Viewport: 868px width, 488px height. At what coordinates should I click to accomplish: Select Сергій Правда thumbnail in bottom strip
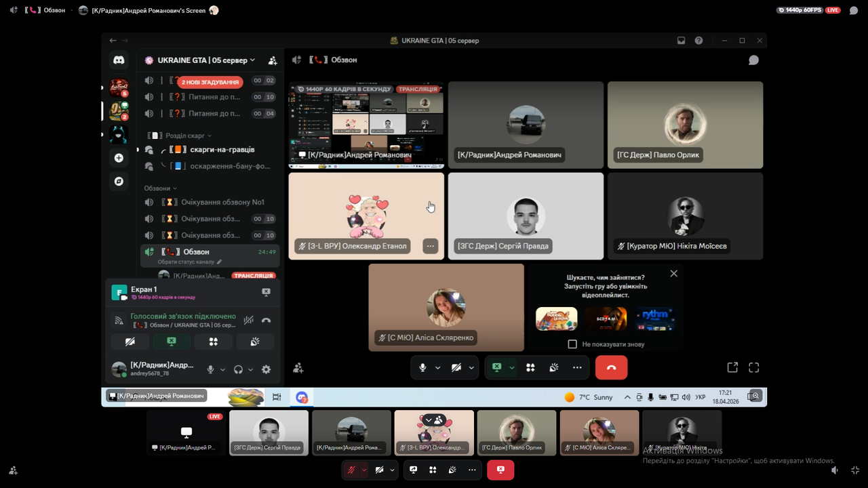click(x=269, y=432)
